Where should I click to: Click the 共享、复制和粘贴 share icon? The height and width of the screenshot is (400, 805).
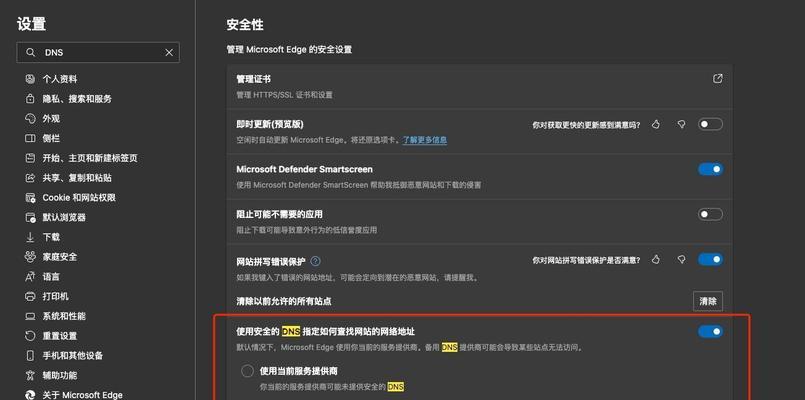[x=30, y=178]
